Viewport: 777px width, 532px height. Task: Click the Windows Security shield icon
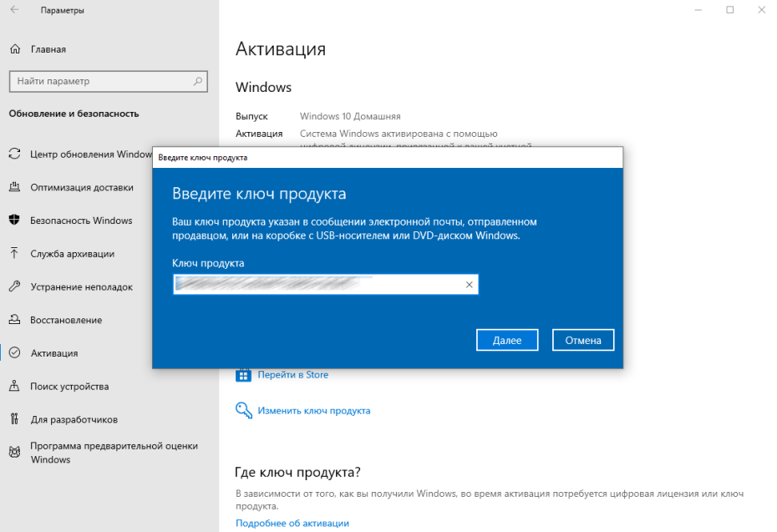14,220
